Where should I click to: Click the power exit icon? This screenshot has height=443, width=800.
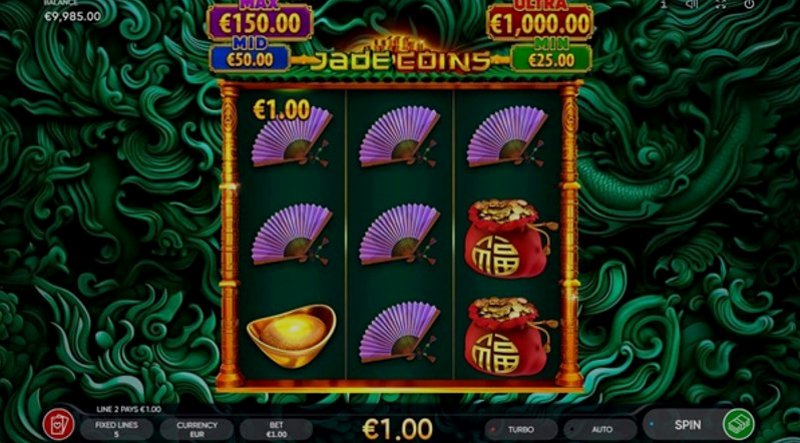pos(749,4)
